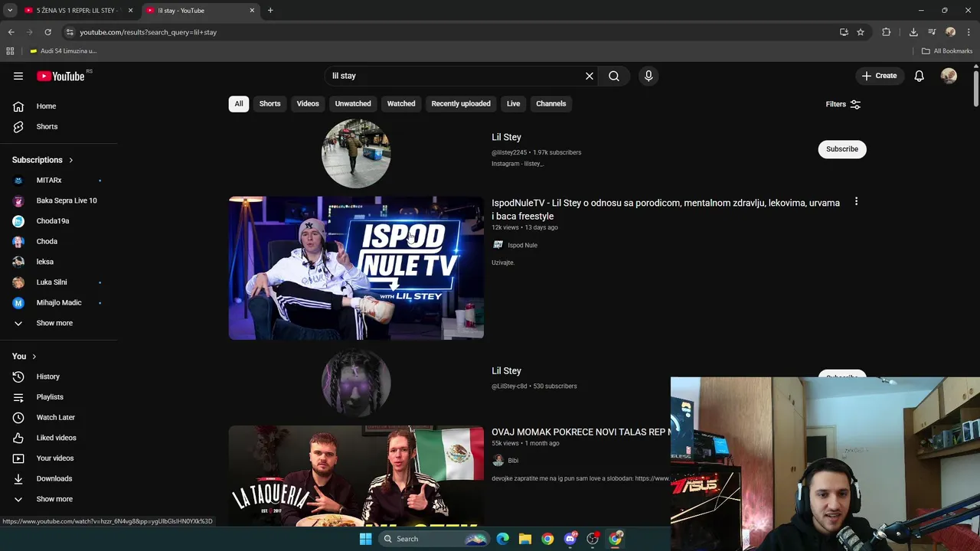Open the Lil Stey 530 subscribers channel avatar
980x551 pixels.
356,383
